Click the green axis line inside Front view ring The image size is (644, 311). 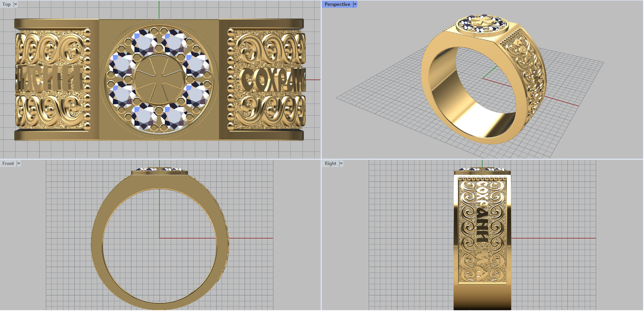[159, 214]
